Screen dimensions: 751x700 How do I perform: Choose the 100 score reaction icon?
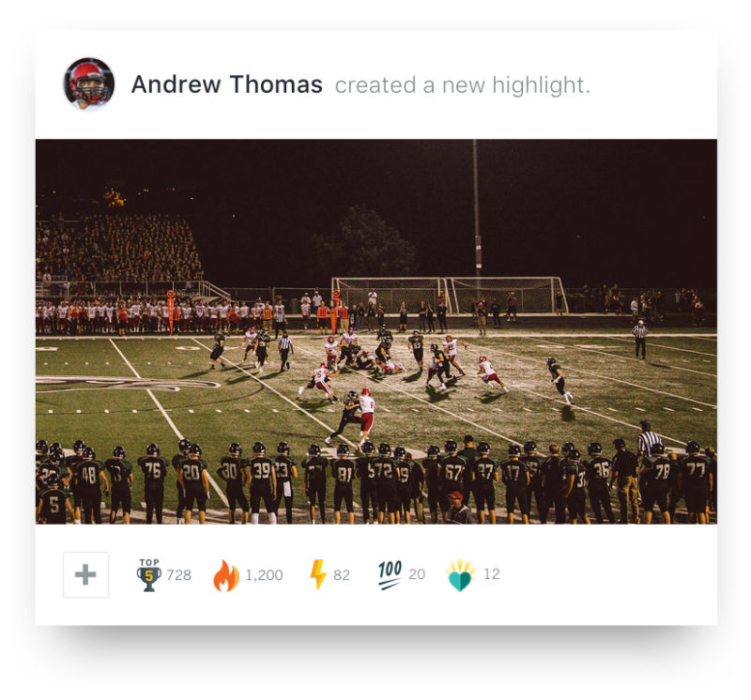(390, 574)
